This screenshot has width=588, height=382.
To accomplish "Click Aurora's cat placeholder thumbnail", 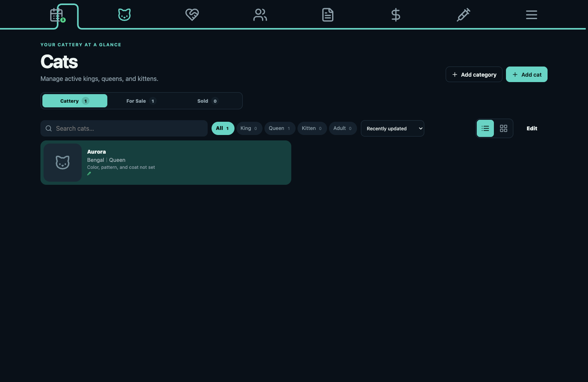I will point(63,163).
